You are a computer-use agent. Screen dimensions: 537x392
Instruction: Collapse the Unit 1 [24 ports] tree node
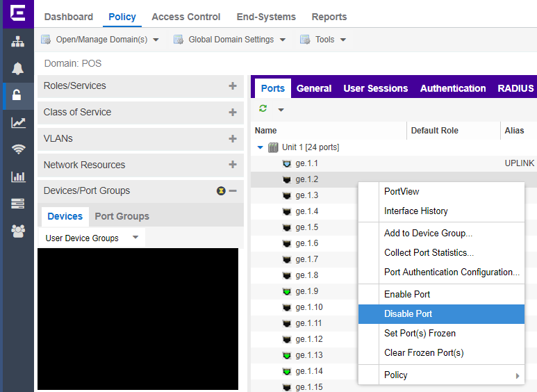point(261,147)
